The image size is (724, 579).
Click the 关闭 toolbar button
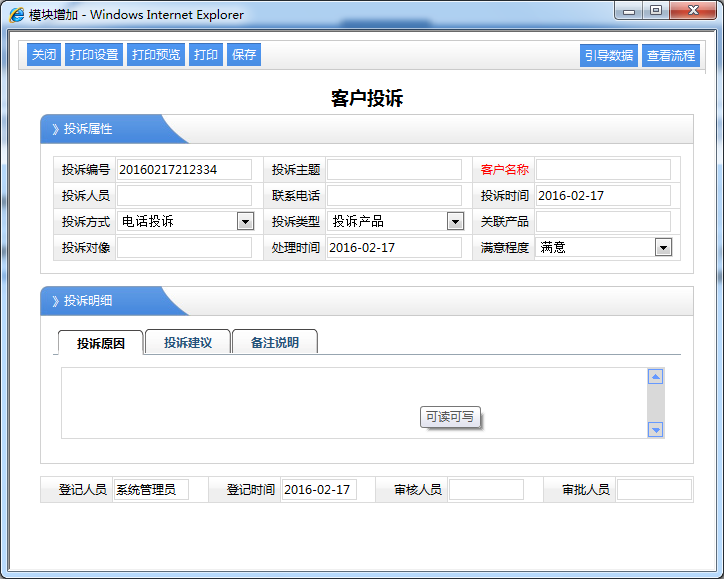point(44,55)
